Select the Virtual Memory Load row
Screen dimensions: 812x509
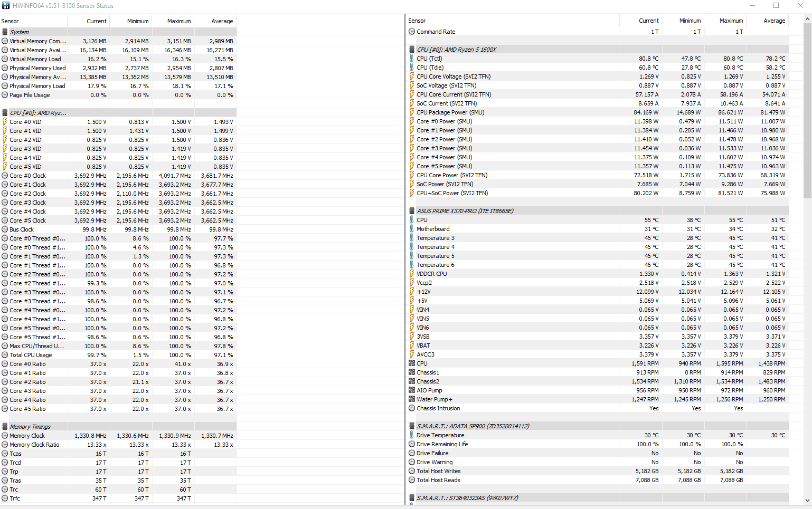(x=118, y=59)
